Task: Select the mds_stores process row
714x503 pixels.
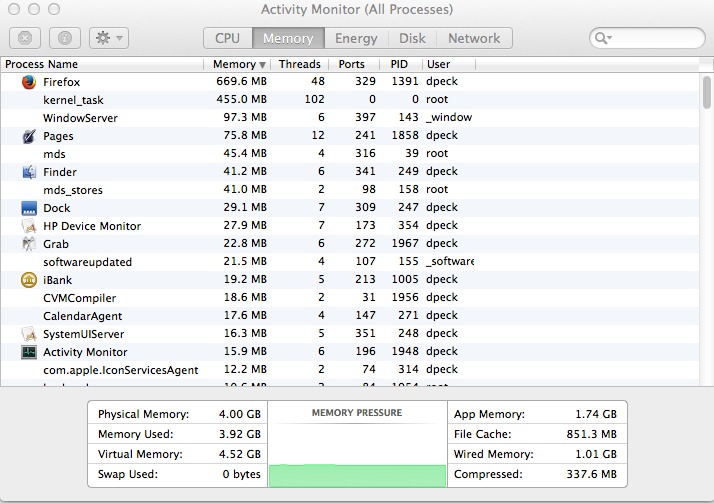Action: click(350, 190)
